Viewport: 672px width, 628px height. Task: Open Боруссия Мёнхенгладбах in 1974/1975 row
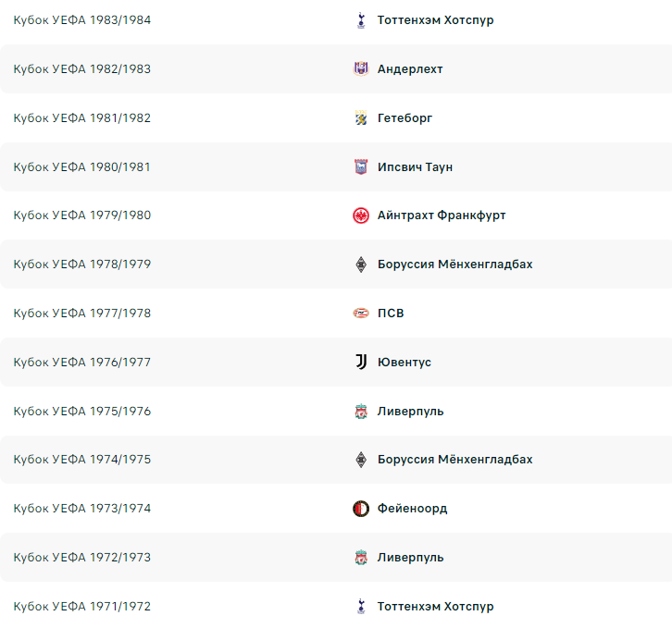tap(454, 460)
